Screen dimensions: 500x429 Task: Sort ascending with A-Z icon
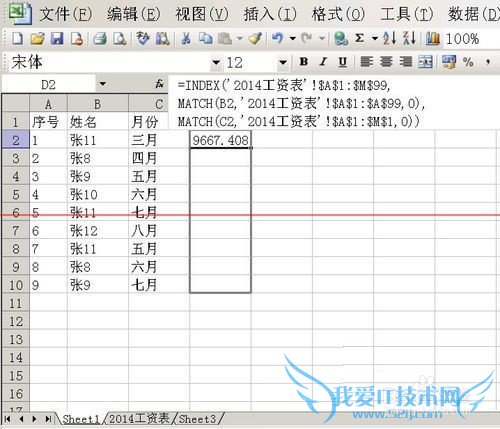(389, 39)
